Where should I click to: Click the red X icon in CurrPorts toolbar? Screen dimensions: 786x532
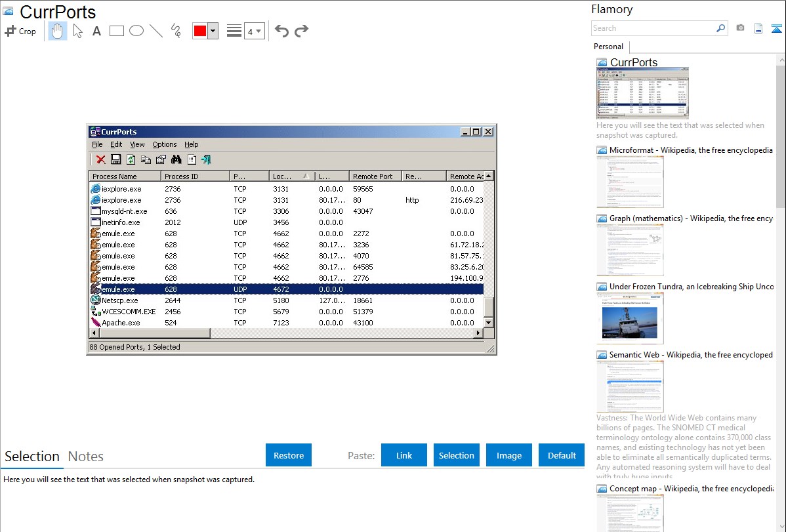tap(101, 159)
